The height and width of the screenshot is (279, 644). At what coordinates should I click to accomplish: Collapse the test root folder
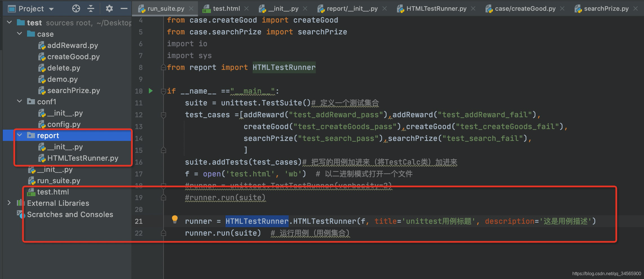(x=9, y=22)
